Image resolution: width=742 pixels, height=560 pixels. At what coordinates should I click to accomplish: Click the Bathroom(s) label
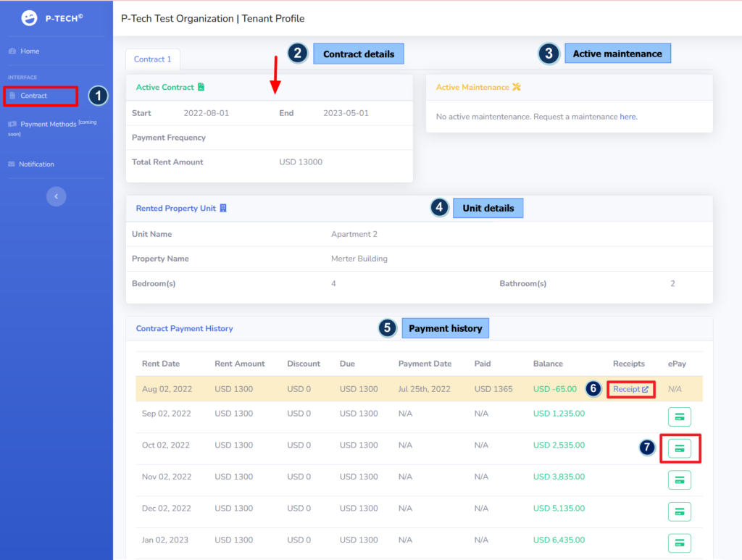tap(523, 283)
